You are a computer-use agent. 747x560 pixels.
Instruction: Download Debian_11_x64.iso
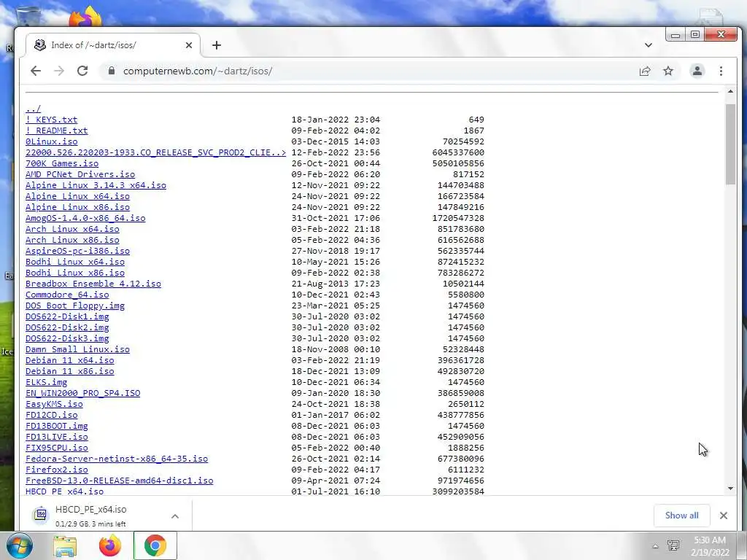(x=69, y=360)
